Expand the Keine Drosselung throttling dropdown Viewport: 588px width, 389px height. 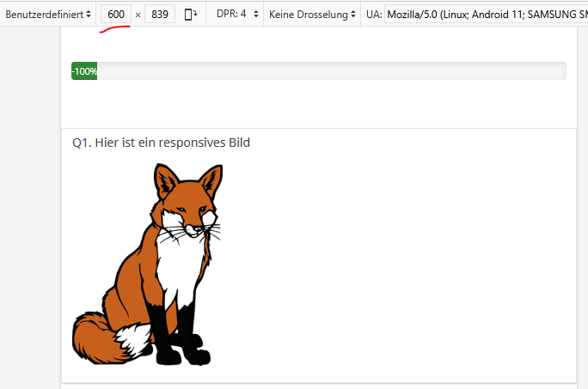click(x=312, y=15)
